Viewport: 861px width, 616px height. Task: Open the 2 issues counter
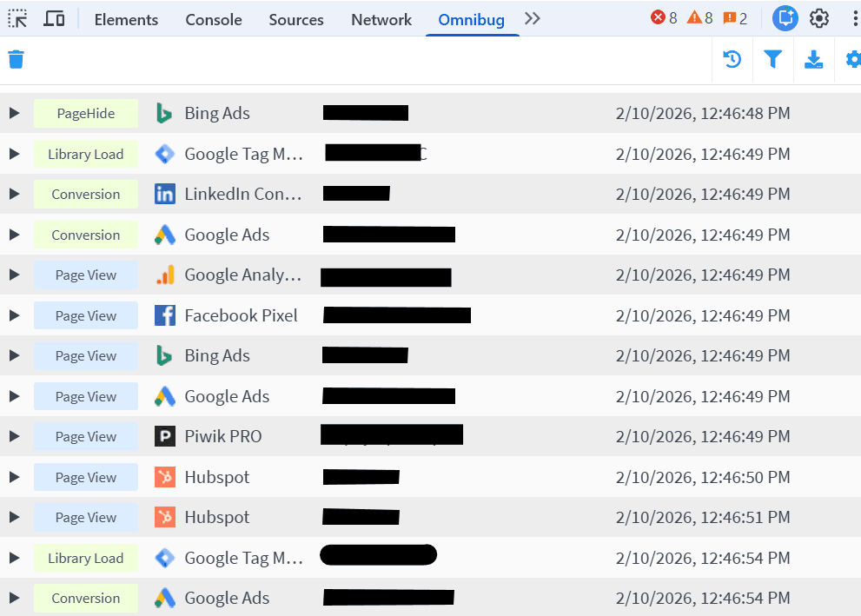735,18
